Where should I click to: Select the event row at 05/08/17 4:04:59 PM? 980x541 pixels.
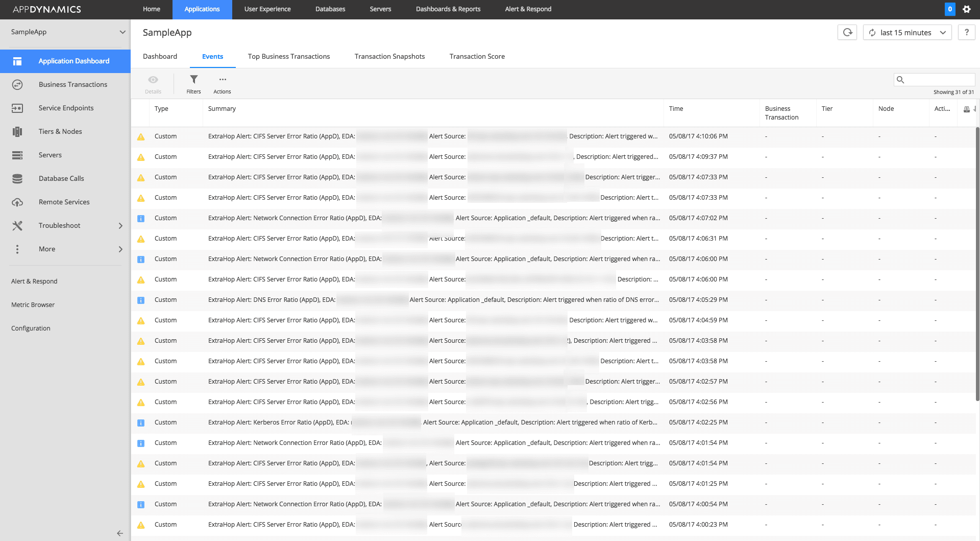[553, 321]
